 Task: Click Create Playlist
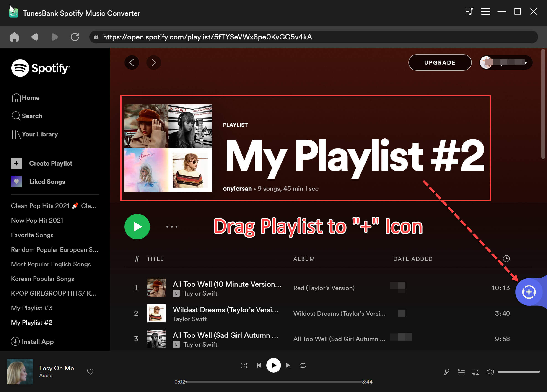click(x=41, y=163)
